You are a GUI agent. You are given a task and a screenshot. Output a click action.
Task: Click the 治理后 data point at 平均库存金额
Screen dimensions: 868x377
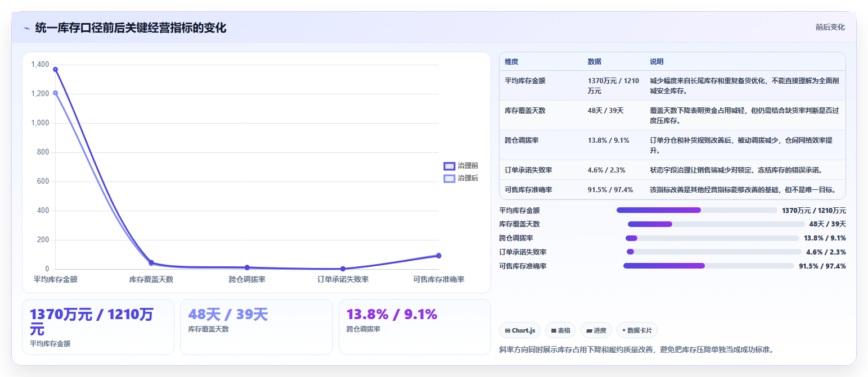coord(55,93)
